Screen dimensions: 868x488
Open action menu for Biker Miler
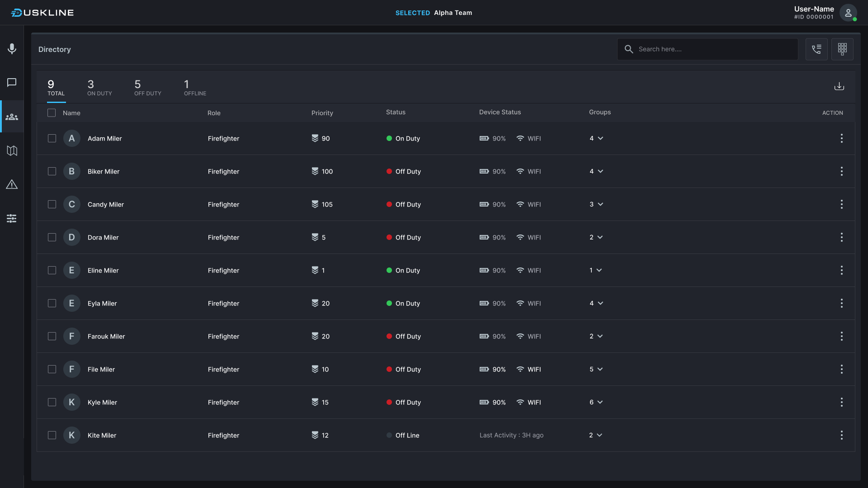click(841, 171)
